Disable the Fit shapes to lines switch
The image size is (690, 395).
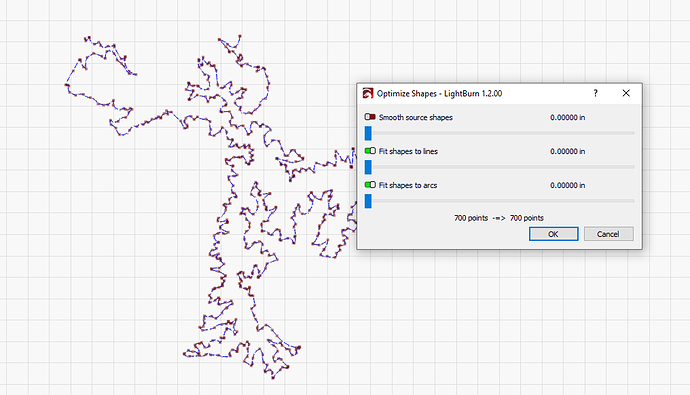(370, 151)
